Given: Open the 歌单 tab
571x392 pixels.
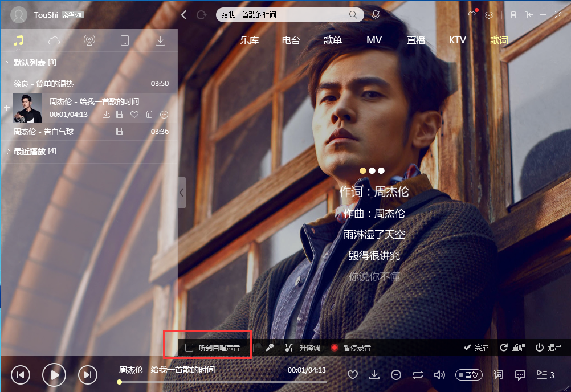Looking at the screenshot, I should 332,40.
